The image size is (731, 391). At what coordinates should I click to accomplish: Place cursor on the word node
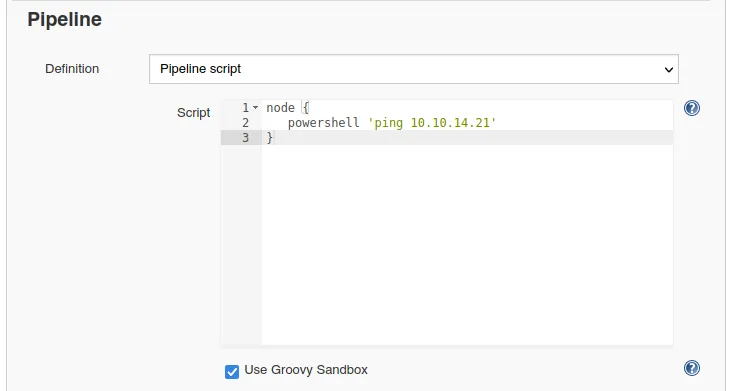click(280, 108)
